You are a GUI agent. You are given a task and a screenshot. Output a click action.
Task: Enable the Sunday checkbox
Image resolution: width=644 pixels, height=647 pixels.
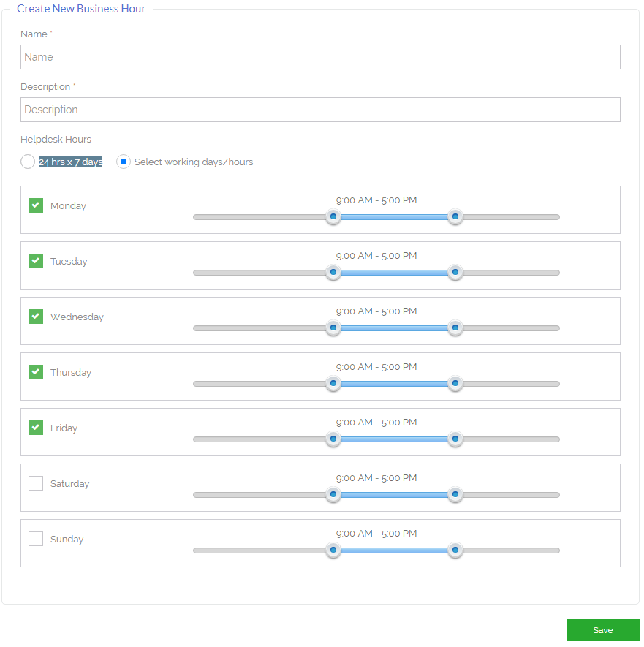36,539
